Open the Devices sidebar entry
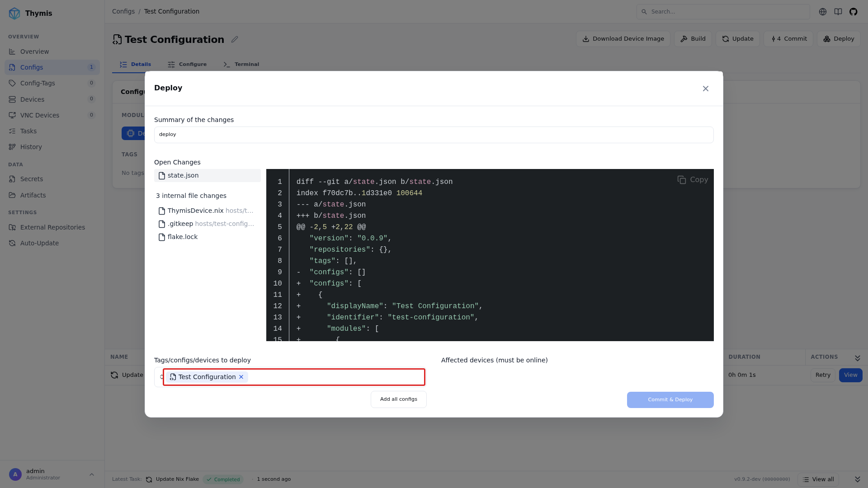The image size is (868, 488). (52, 99)
